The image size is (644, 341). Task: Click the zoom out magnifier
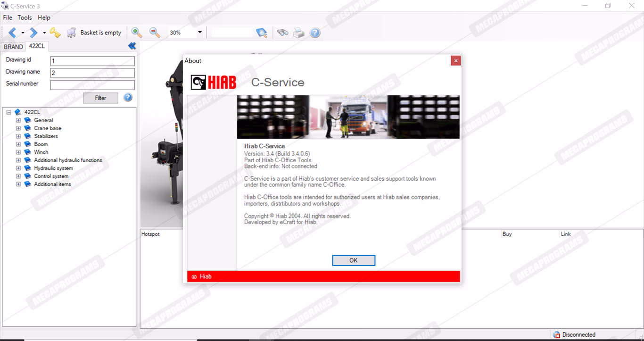[155, 33]
